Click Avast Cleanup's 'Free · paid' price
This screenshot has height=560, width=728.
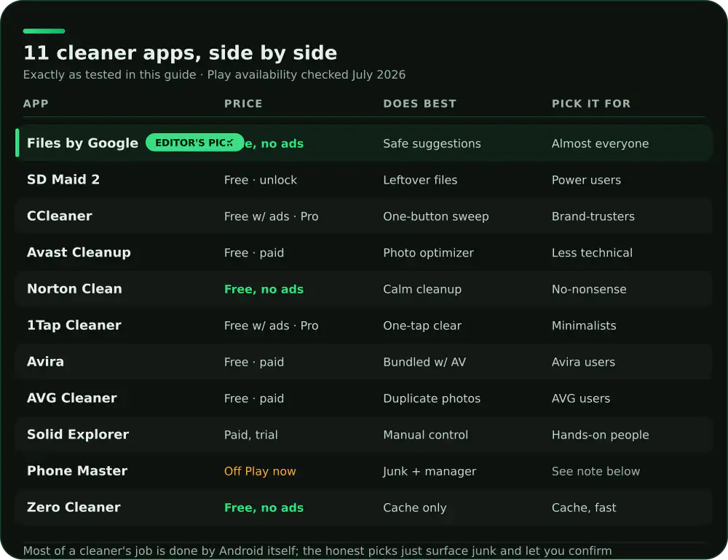[x=254, y=253]
